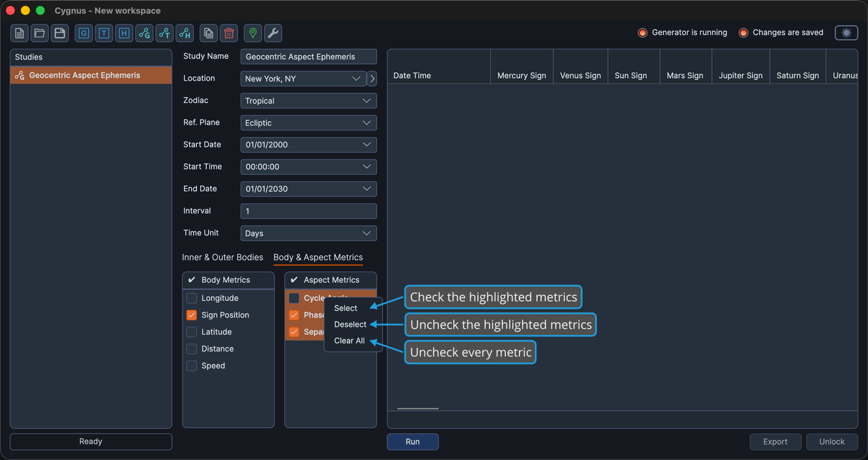Image resolution: width=868 pixels, height=460 pixels.
Task: Toggle the Body Metrics header checkmark
Action: tap(192, 280)
